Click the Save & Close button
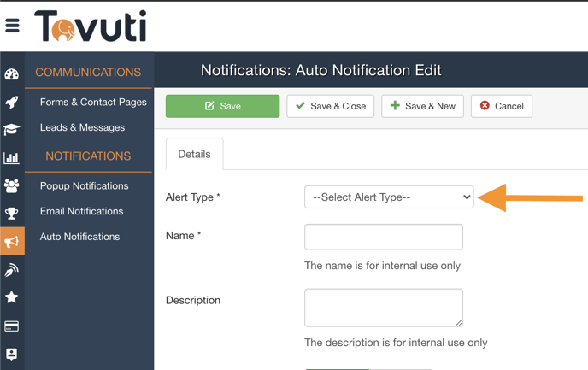 click(x=331, y=106)
